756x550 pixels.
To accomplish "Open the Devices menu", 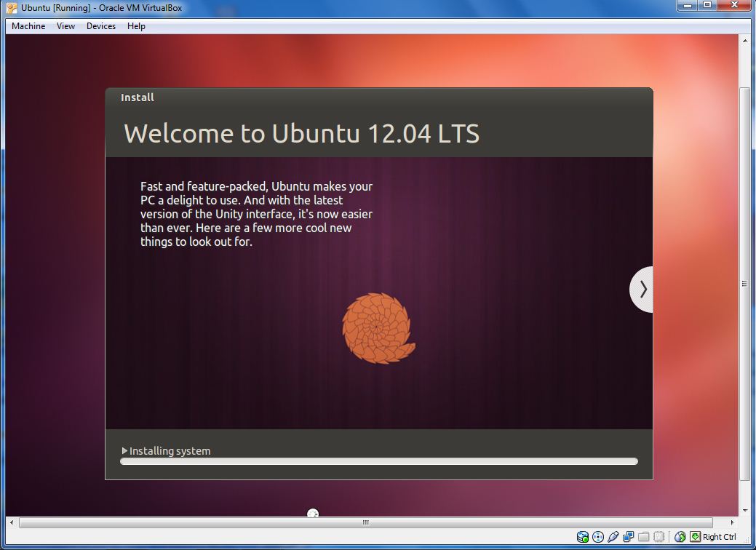I will pyautogui.click(x=100, y=26).
